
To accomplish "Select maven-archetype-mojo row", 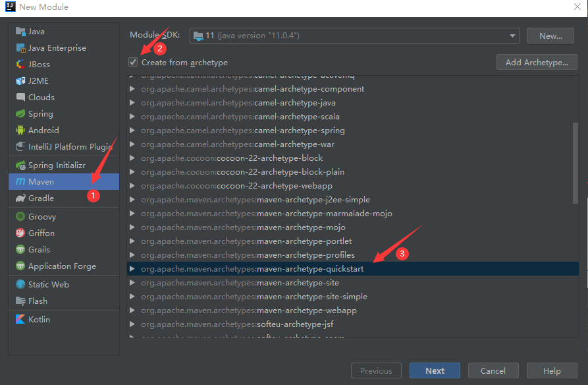I will pyautogui.click(x=353, y=227).
